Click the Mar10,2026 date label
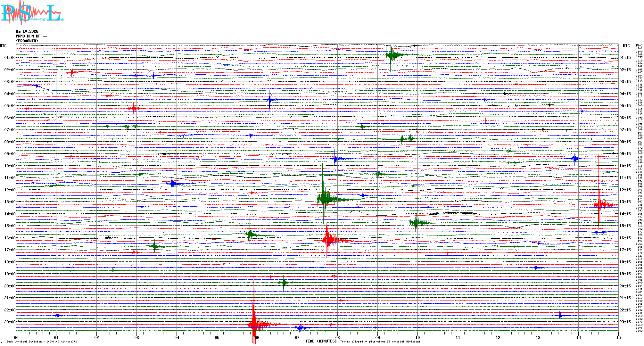This screenshot has width=644, height=346. (x=27, y=31)
